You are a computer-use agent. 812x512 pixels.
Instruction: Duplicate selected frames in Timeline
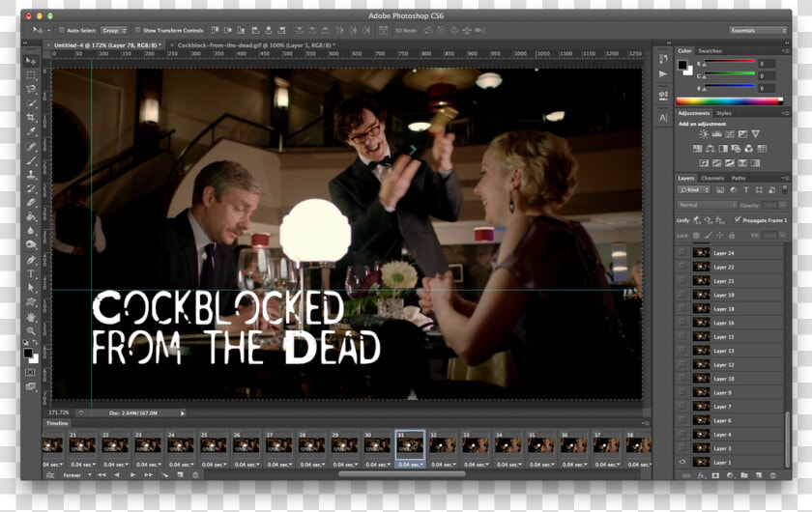tap(180, 474)
